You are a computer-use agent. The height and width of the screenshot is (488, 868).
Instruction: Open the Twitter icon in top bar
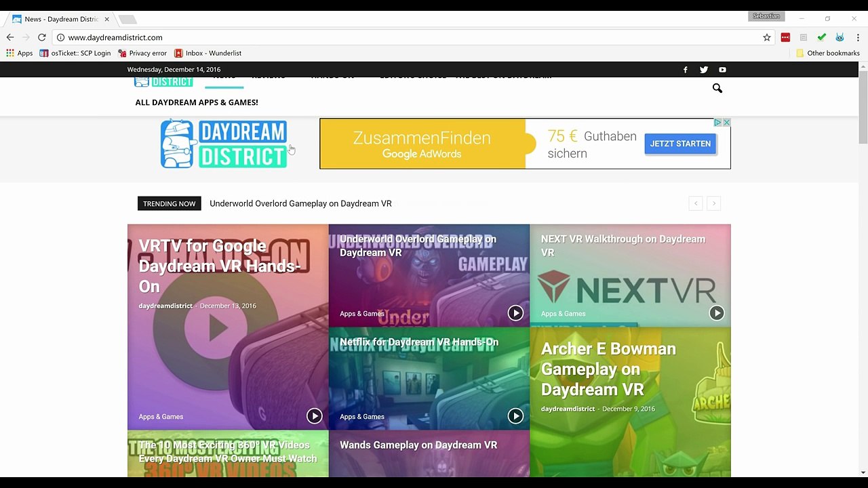(704, 70)
